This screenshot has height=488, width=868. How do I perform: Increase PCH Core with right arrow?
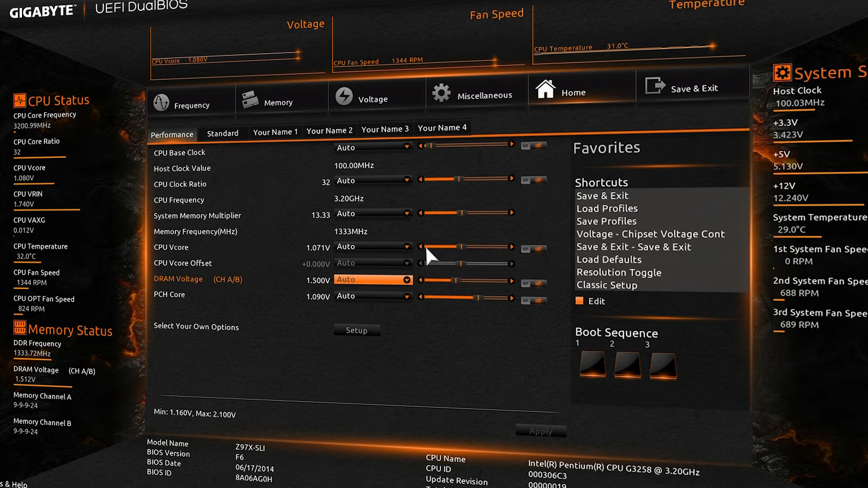[511, 298]
